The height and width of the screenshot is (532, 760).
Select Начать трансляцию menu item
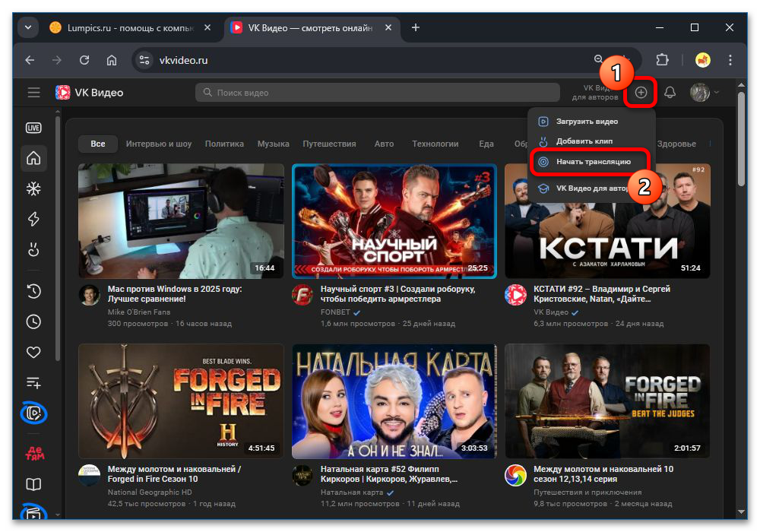pos(591,162)
